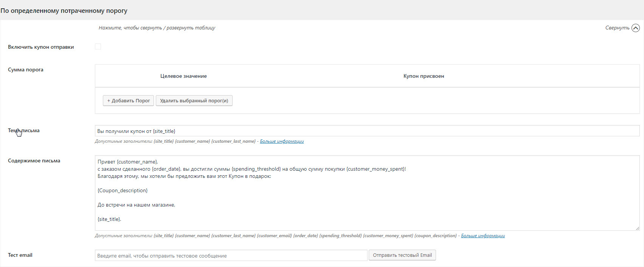The image size is (644, 267).
Task: Click the hint "Нажмите, чтобы свернуть / развернуть таблицу"
Action: tap(157, 28)
